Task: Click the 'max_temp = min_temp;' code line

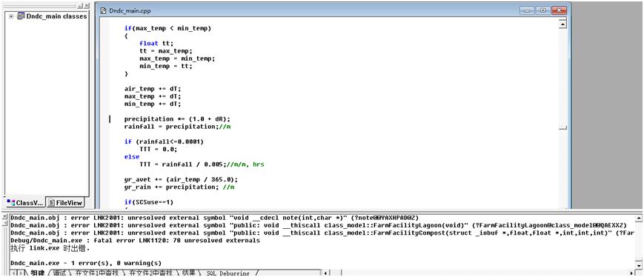Action: 177,59
